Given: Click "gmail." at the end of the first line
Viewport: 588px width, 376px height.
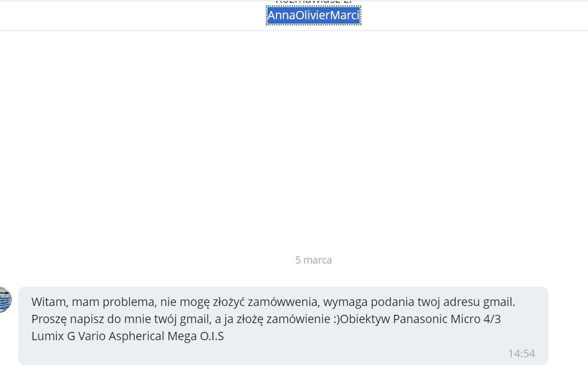Looking at the screenshot, I should 499,302.
